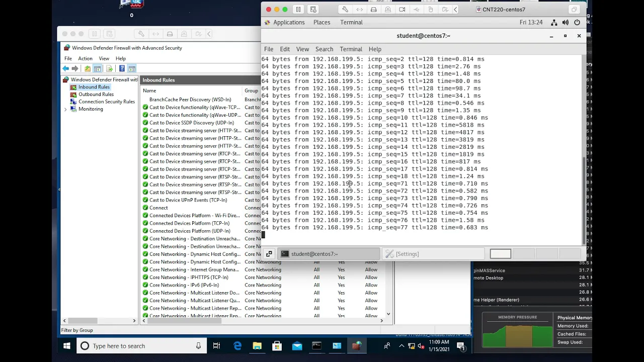Image resolution: width=644 pixels, height=362 pixels.
Task: Open the Places menu in CentOS
Action: [x=322, y=22]
